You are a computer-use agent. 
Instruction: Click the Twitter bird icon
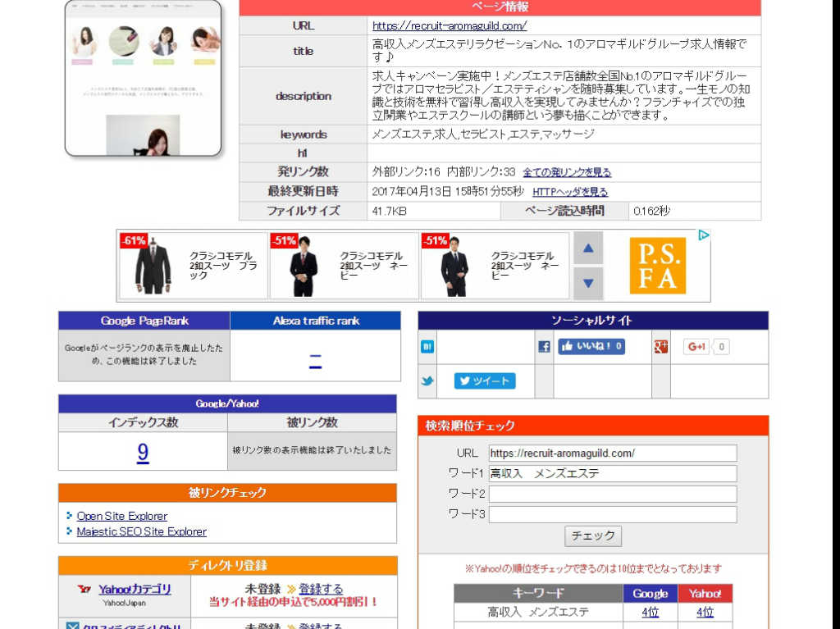click(427, 381)
